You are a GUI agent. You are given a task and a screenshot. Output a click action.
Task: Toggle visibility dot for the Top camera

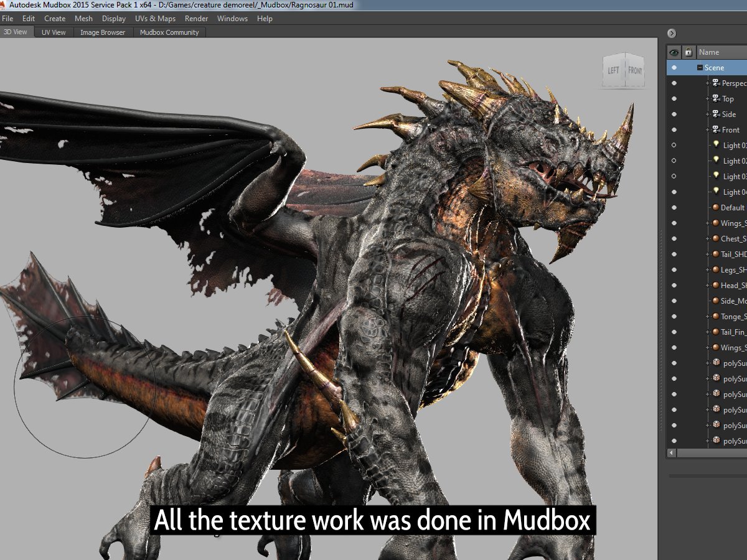point(674,98)
